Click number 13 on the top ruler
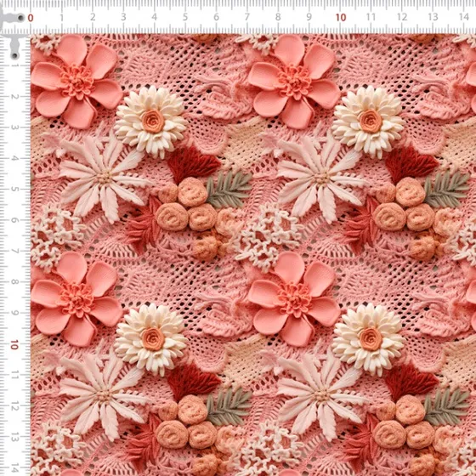This screenshot has width=476, height=476. (433, 17)
